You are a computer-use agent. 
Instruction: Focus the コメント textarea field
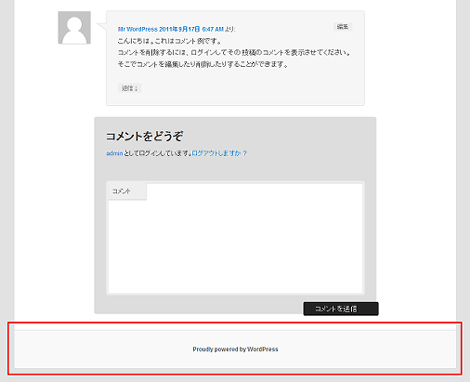235,238
